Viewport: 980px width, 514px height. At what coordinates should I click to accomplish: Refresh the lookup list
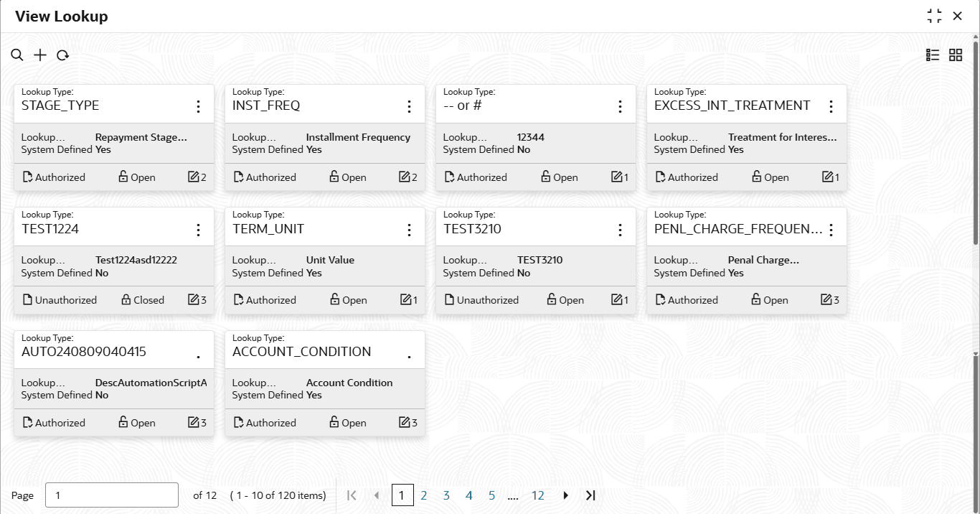tap(62, 55)
